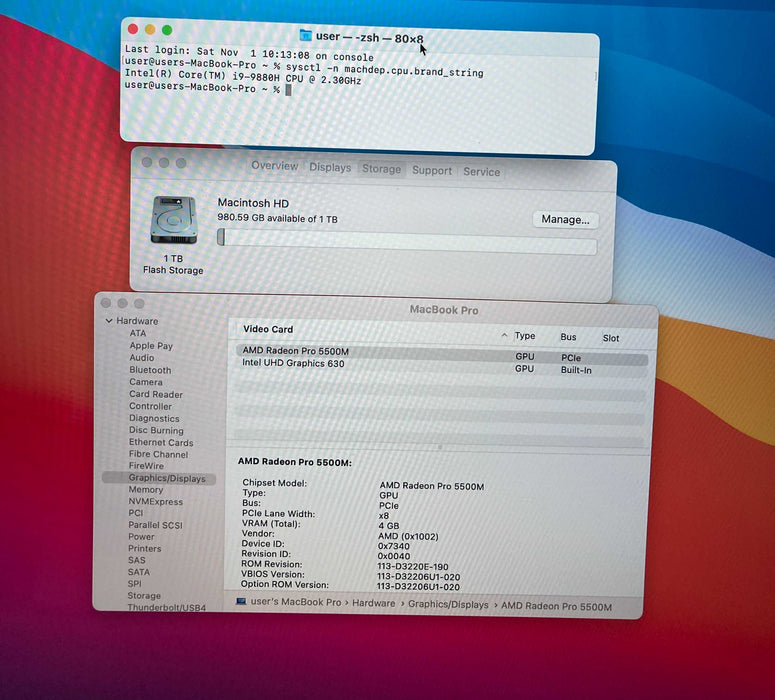Collapse the Hardware section in the sidebar
The width and height of the screenshot is (775, 700).
pyautogui.click(x=109, y=321)
